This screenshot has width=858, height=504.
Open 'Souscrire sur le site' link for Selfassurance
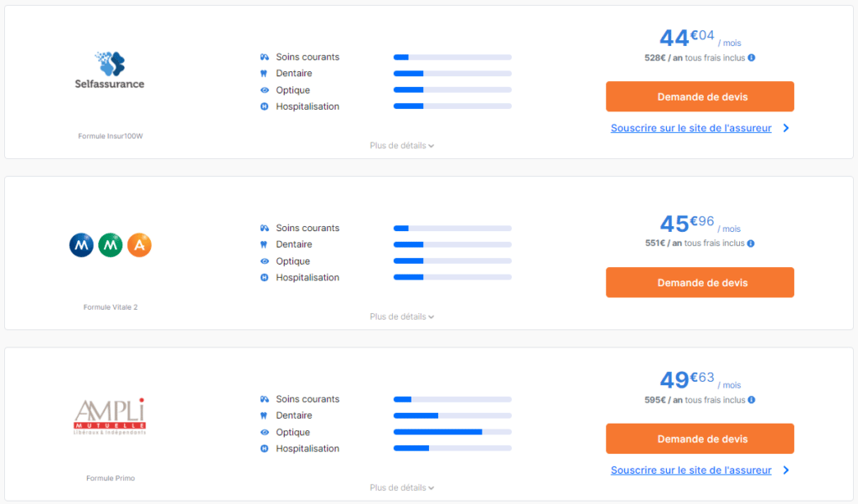(691, 128)
